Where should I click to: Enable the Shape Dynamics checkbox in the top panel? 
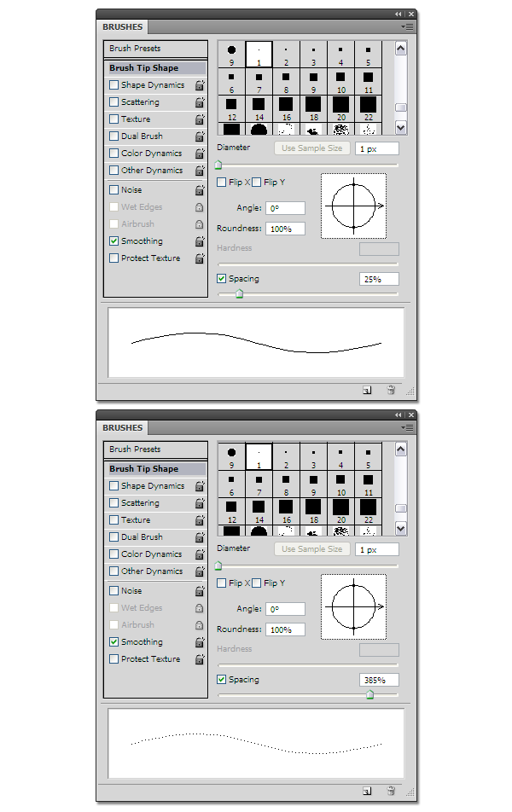point(114,85)
